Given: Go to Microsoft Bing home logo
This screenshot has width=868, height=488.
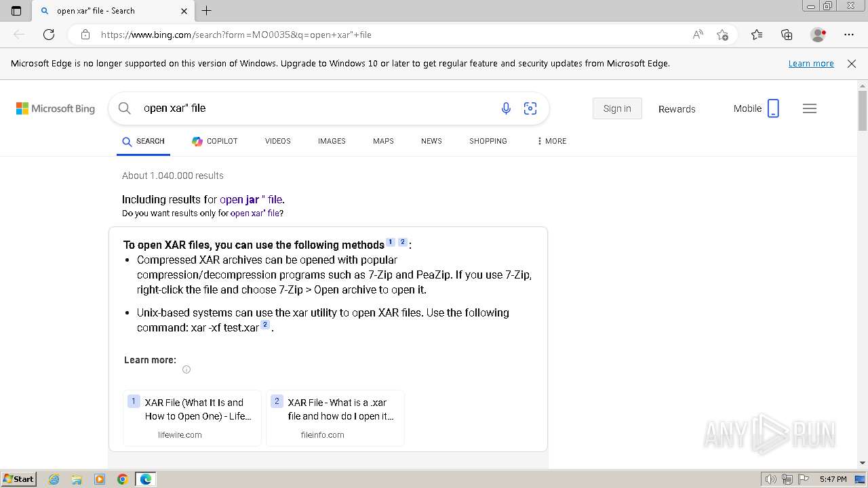Looking at the screenshot, I should point(56,108).
